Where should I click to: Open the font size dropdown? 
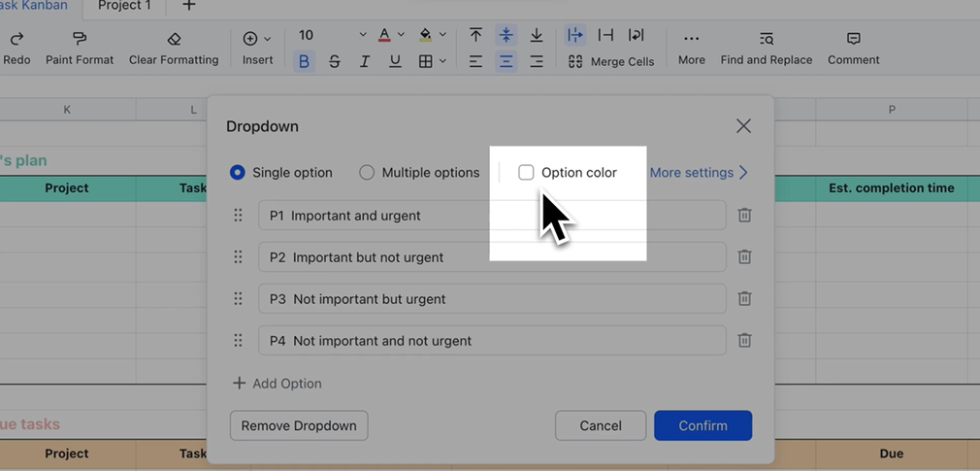(363, 35)
